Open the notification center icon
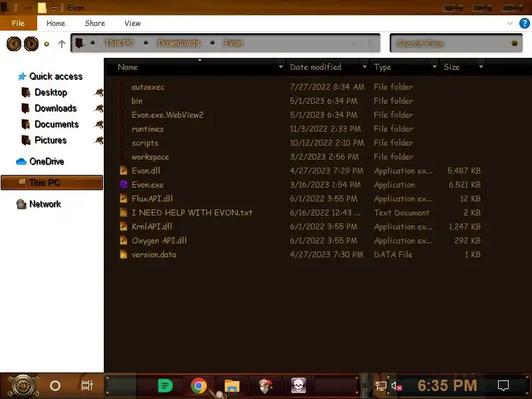 tap(503, 386)
